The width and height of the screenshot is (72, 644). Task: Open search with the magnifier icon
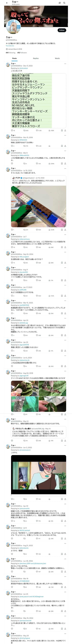click(x=64, y=3)
